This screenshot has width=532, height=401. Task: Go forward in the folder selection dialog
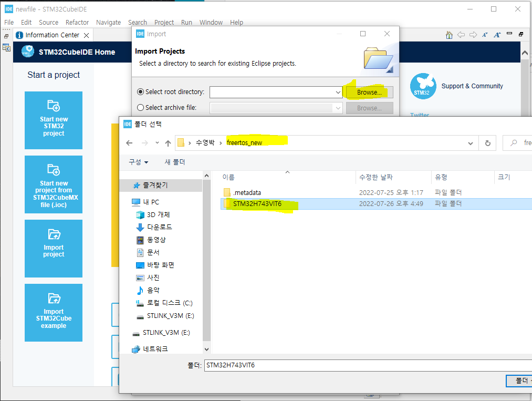[x=144, y=143]
